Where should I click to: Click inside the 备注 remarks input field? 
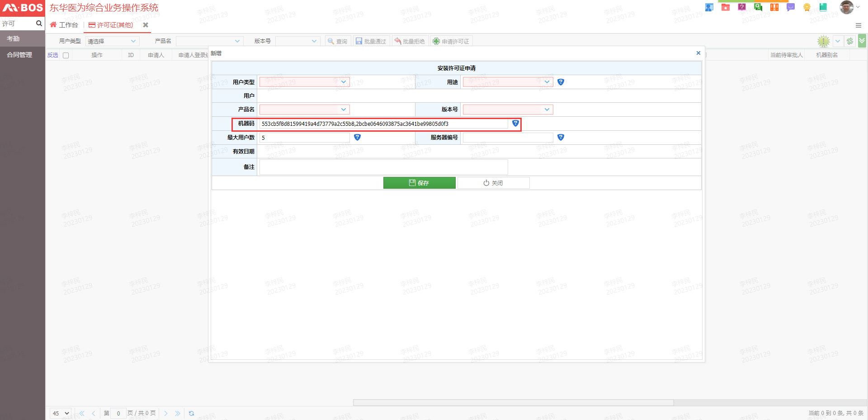click(x=383, y=167)
